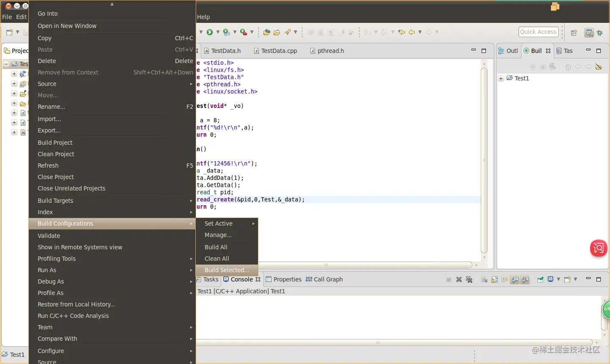Click the green Run launch icon

210,32
